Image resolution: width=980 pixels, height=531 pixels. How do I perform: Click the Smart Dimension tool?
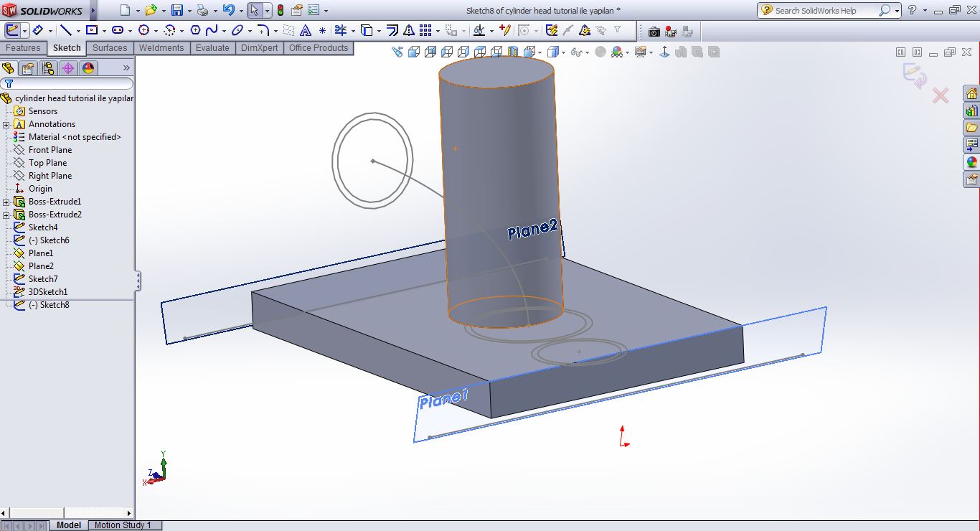[x=38, y=30]
